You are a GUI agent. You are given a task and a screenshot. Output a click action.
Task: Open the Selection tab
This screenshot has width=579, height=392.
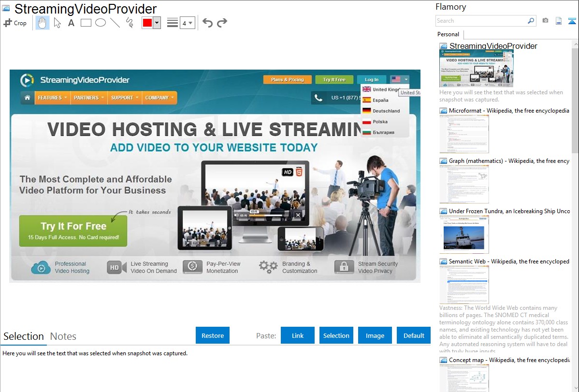[x=24, y=336]
